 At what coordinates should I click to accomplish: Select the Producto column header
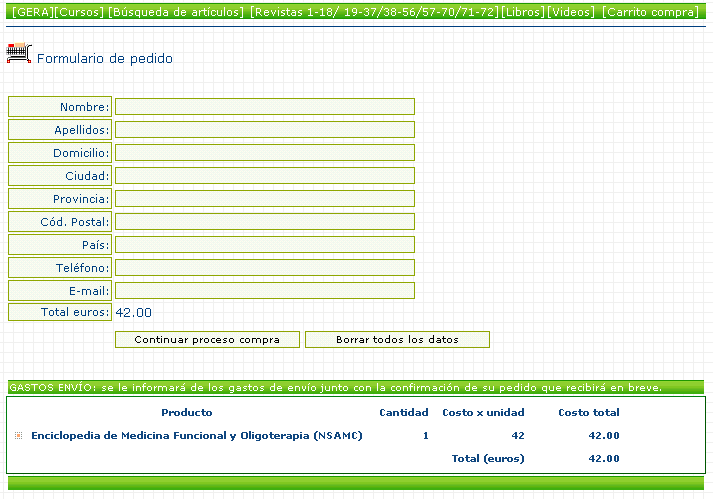pos(187,413)
